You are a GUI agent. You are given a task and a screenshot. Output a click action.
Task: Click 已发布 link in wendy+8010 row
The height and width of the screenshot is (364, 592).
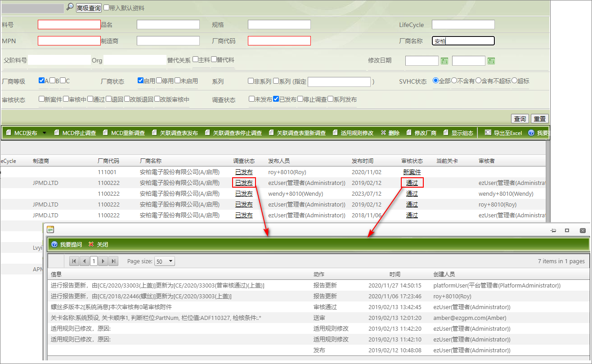244,193
